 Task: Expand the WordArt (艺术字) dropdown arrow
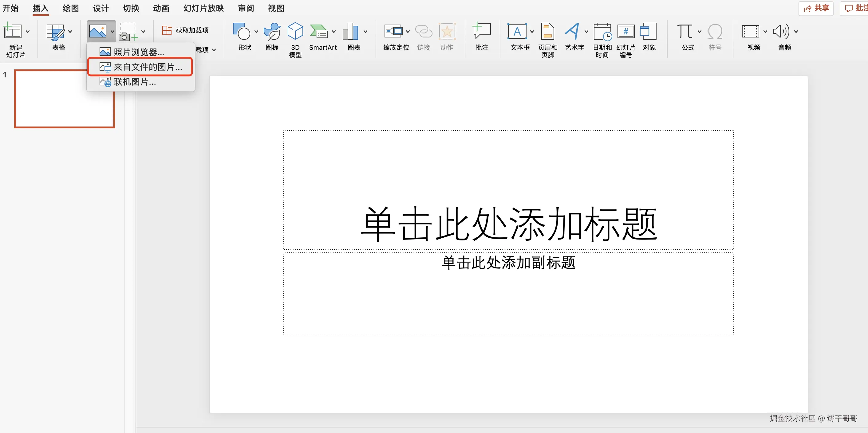pyautogui.click(x=586, y=32)
